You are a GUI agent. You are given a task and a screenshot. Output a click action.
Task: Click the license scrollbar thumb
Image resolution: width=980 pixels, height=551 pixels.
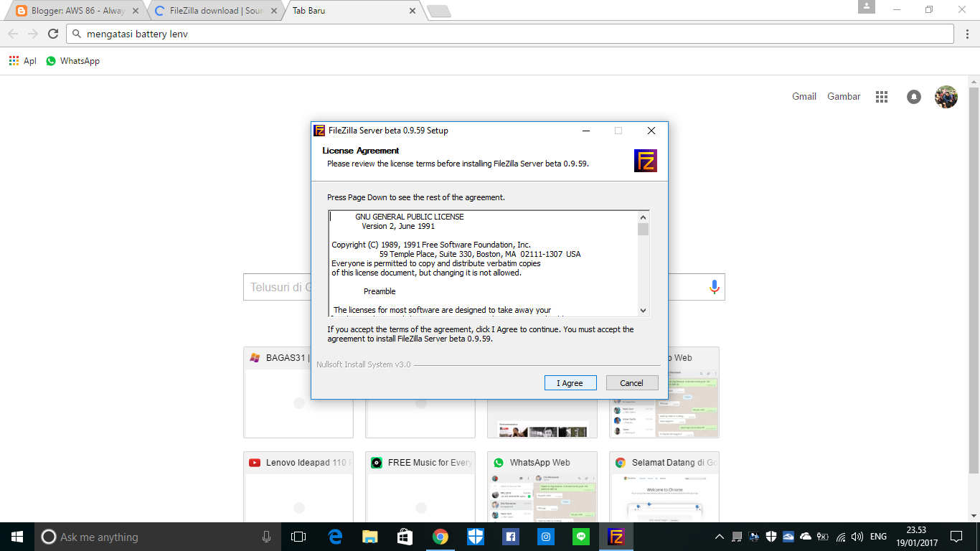click(x=644, y=230)
